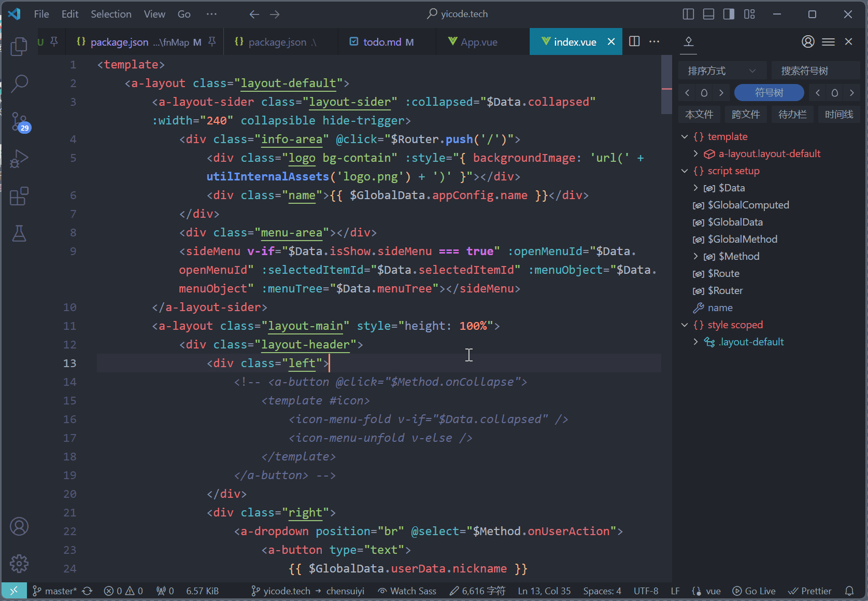868x601 pixels.
Task: Open the Explorer view in activity bar
Action: 19,46
